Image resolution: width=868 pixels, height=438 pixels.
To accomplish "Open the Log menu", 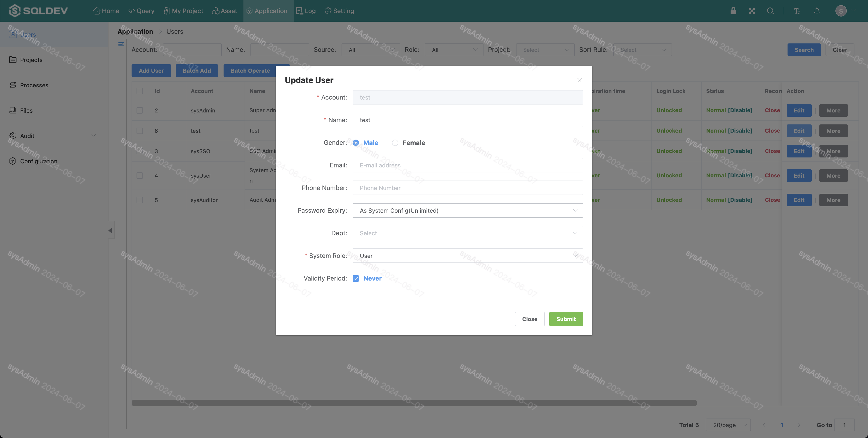I will [x=306, y=11].
